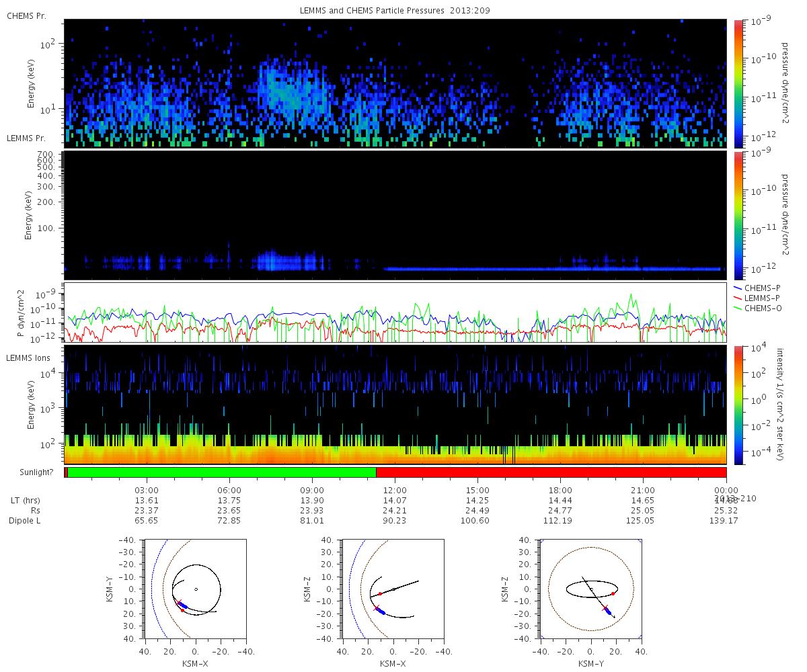Click the 18:00 time axis tick label

(x=561, y=490)
